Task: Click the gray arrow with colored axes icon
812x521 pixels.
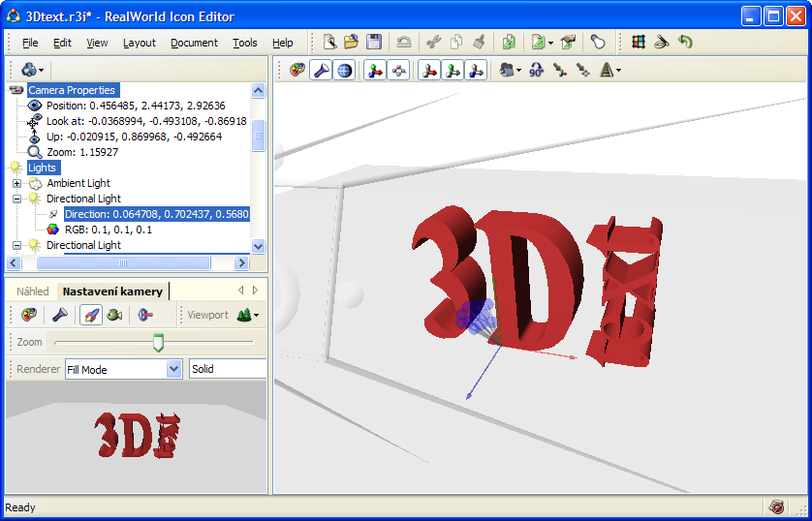Action: (560, 71)
